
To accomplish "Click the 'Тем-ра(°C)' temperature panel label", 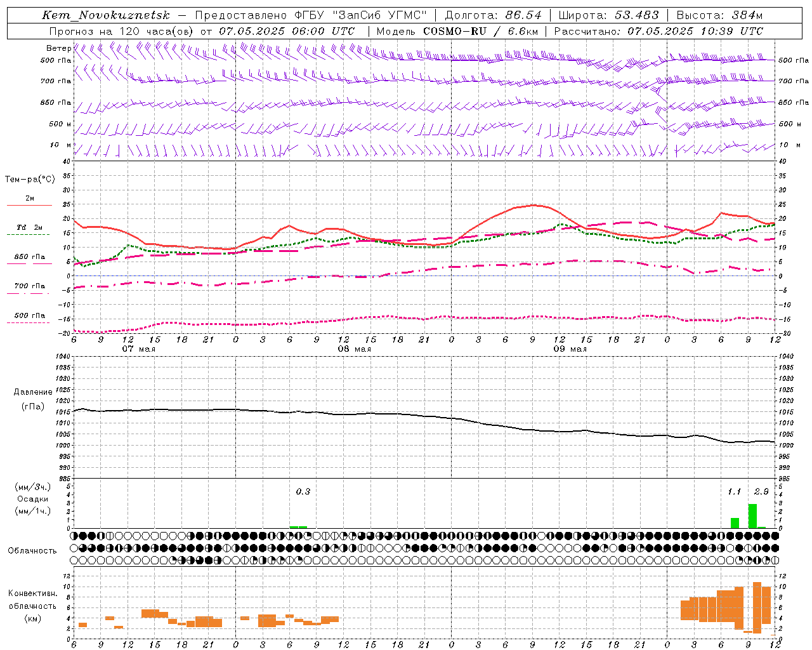I will 30,180.
